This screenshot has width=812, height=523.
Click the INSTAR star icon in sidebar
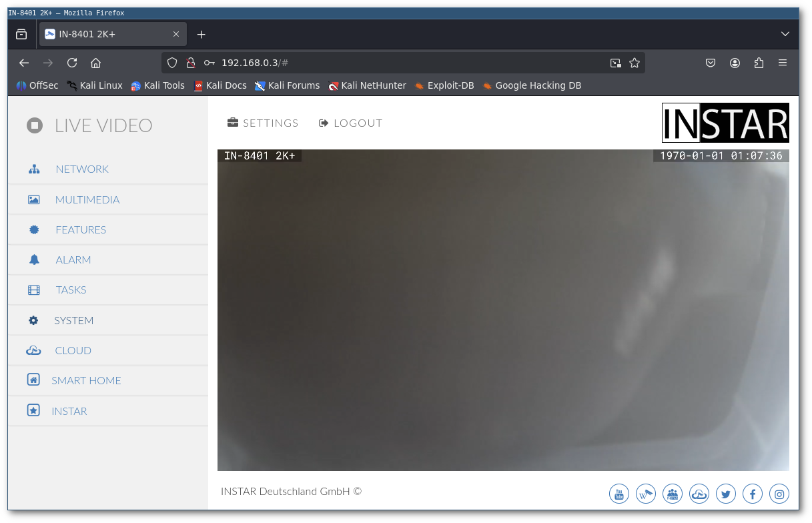33,411
